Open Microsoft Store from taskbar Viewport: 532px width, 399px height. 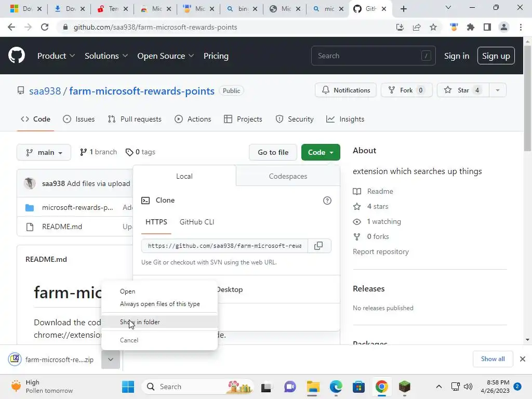[358, 387]
